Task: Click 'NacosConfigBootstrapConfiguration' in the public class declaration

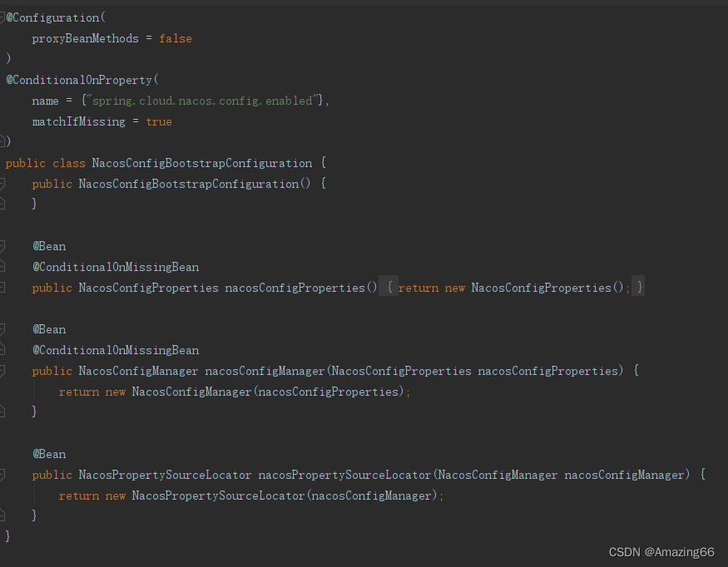Action: [202, 163]
